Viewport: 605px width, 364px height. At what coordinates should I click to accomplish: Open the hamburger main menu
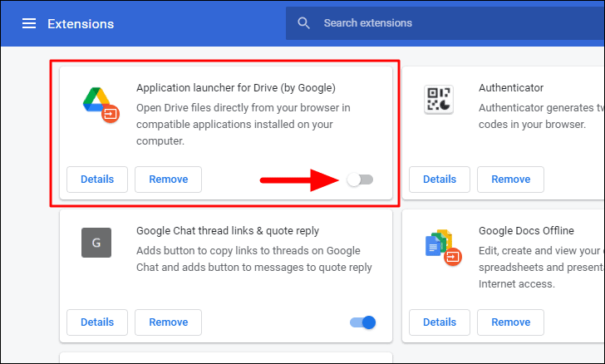tap(29, 23)
